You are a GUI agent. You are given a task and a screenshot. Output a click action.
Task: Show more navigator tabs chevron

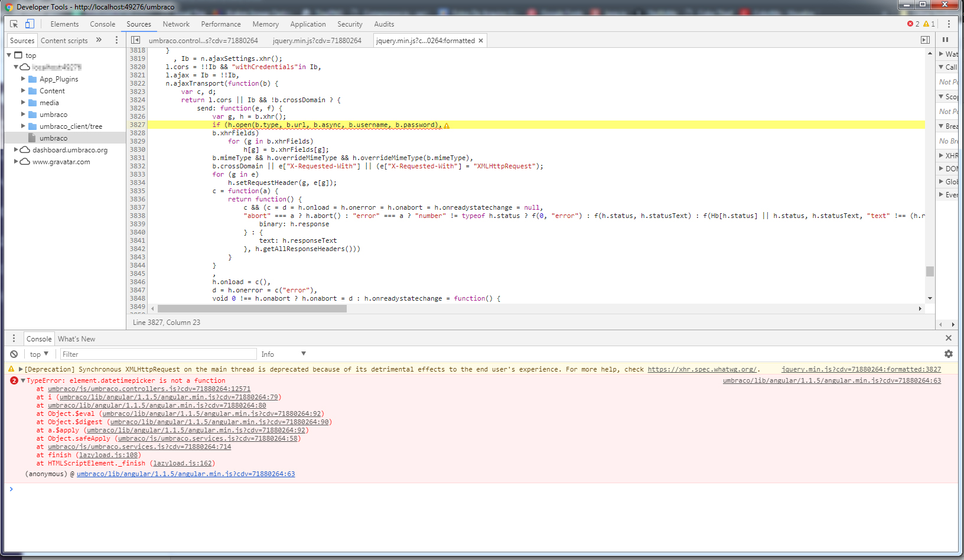coord(99,40)
